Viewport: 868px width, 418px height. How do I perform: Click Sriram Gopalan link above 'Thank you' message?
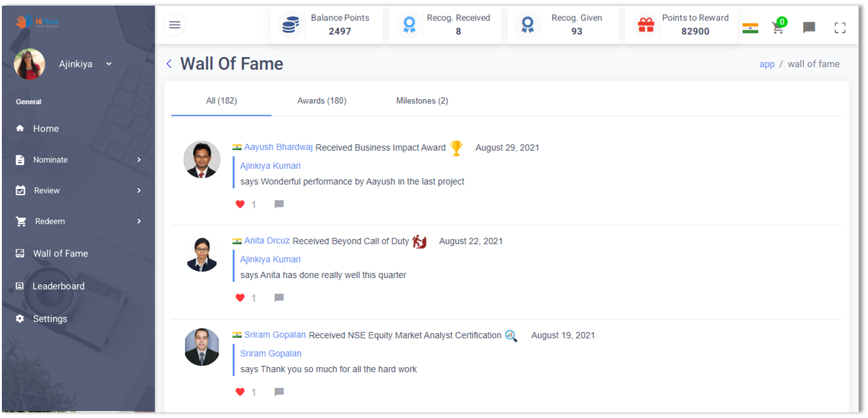pyautogui.click(x=271, y=353)
